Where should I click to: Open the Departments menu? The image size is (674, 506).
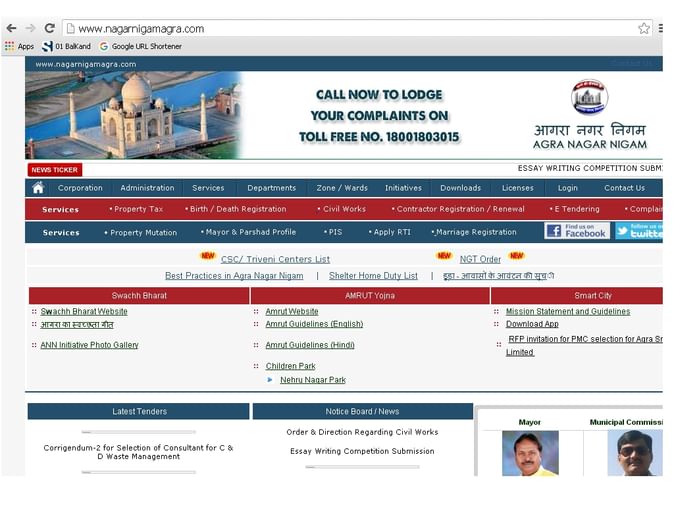[271, 188]
